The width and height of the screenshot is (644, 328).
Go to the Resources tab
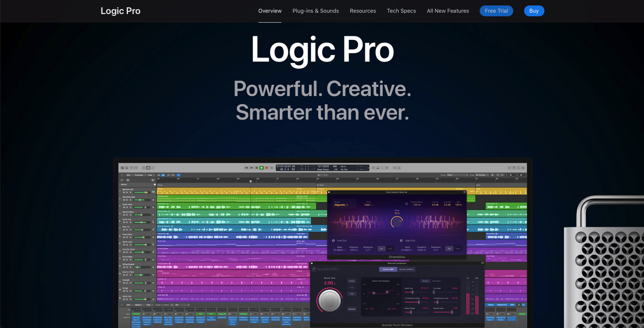(363, 11)
